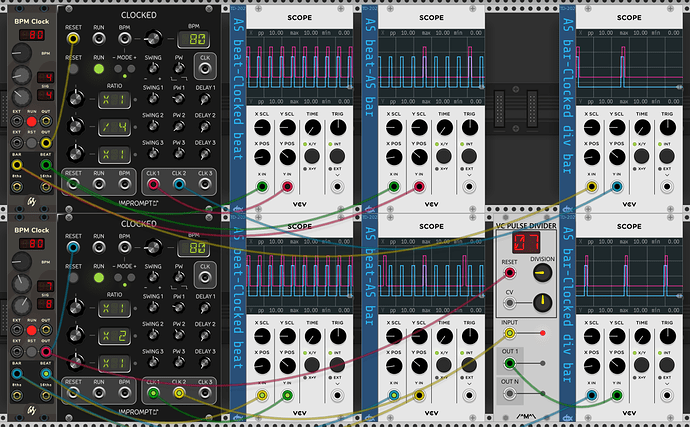Click the RST button on upper BPM Clock
690x427 pixels.
(x=31, y=143)
